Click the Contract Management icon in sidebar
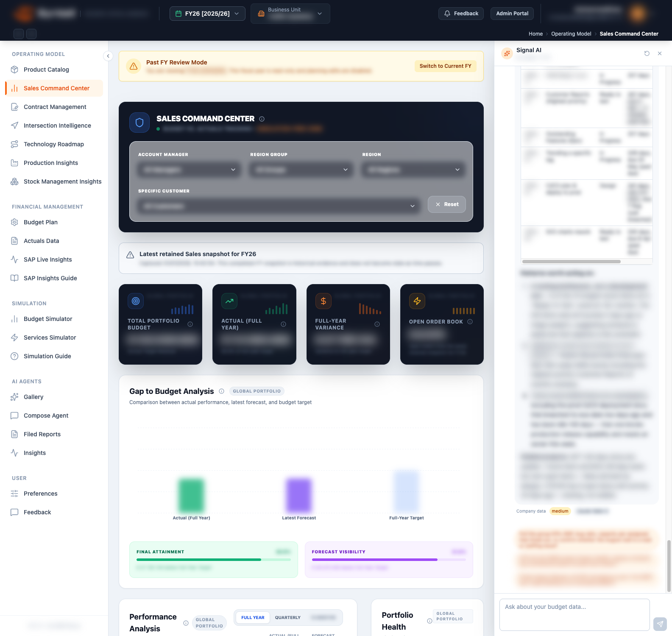The image size is (672, 636). 14,107
